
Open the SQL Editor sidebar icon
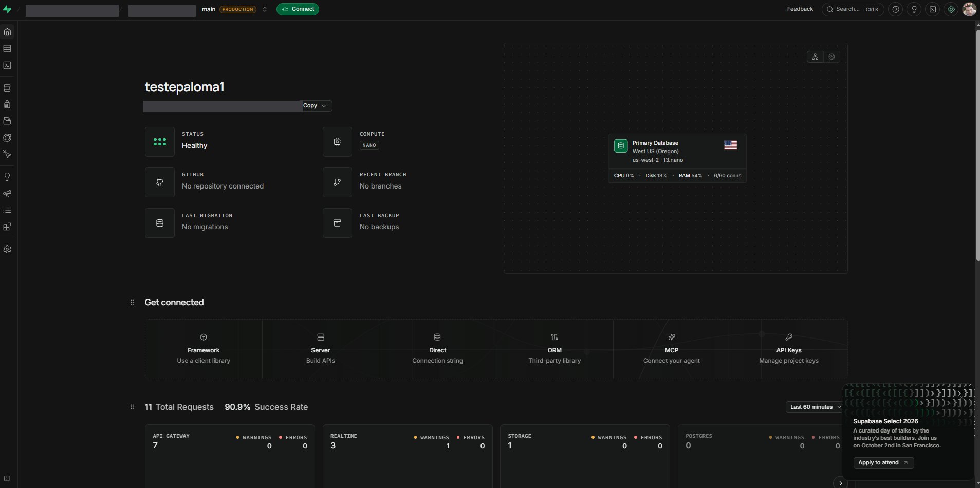(7, 65)
